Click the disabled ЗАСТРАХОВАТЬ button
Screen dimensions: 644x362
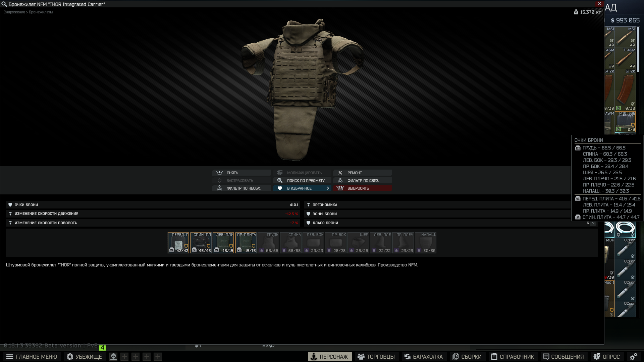coord(241,181)
